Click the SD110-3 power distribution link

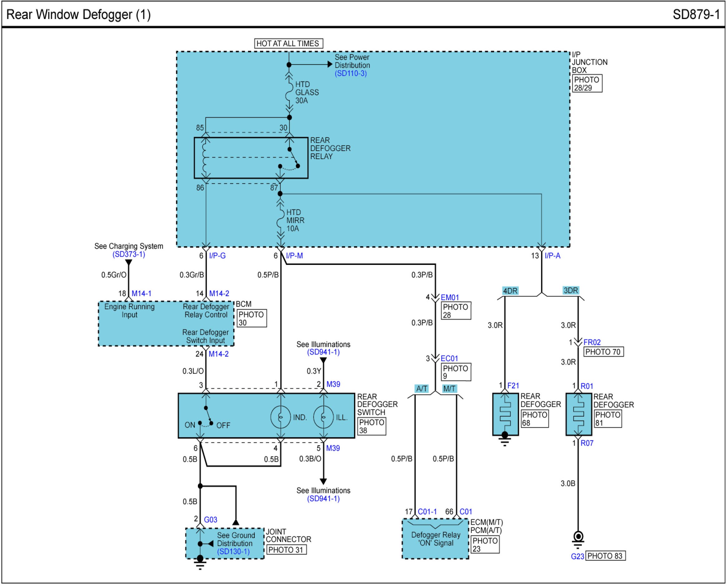[351, 74]
